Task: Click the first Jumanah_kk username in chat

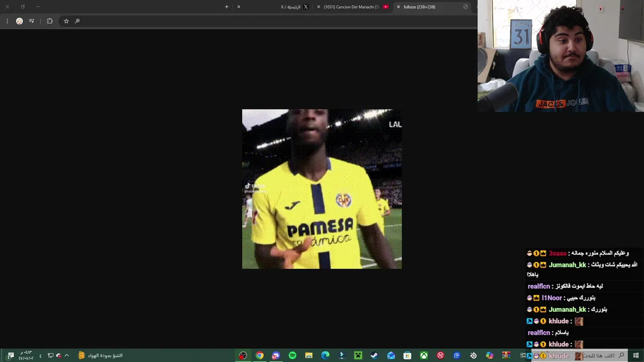Action: point(568,265)
